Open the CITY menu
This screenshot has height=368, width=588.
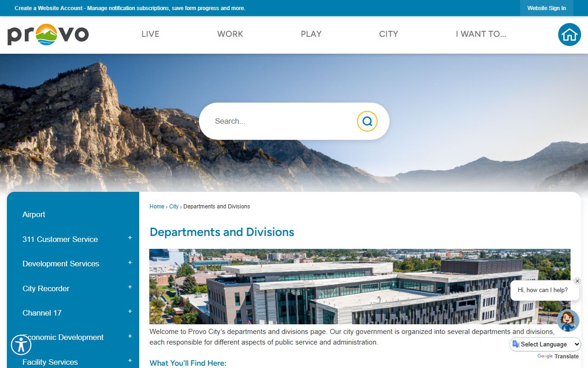coord(389,34)
